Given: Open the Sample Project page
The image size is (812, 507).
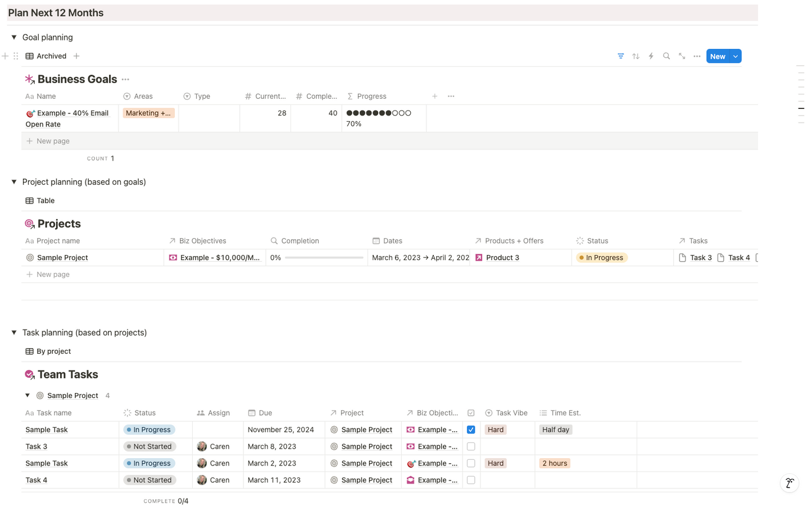Looking at the screenshot, I should click(x=62, y=258).
